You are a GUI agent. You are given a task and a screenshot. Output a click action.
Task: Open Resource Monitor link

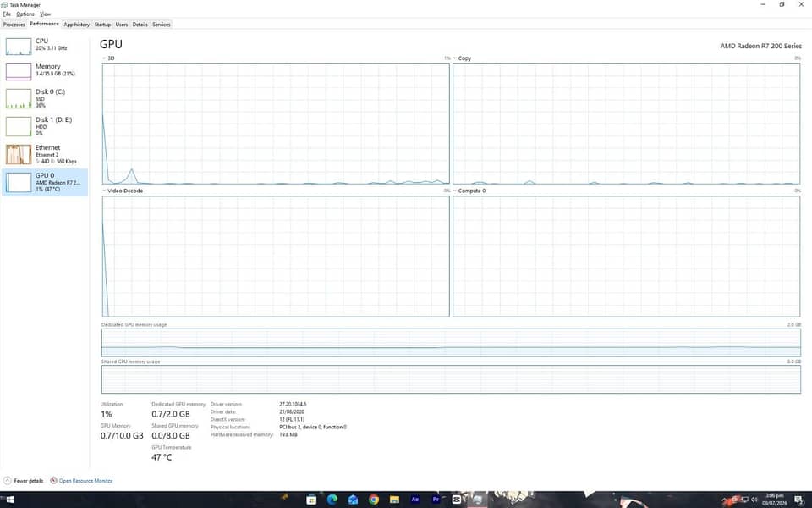tap(85, 481)
